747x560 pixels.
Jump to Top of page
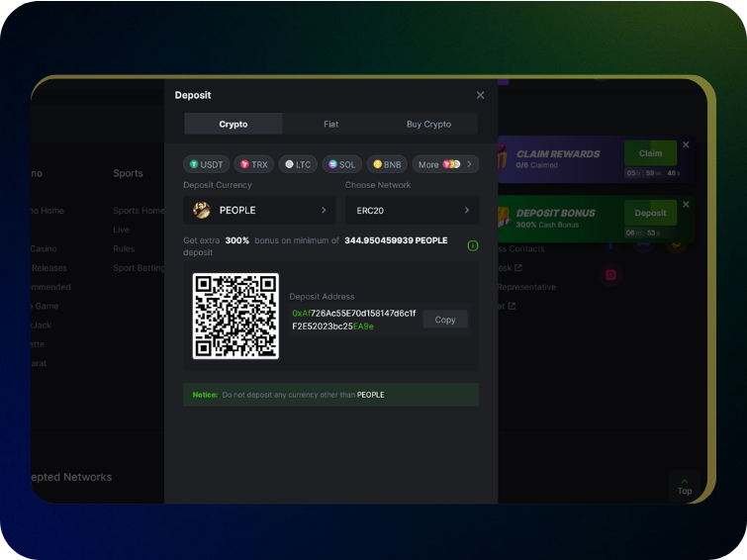684,487
